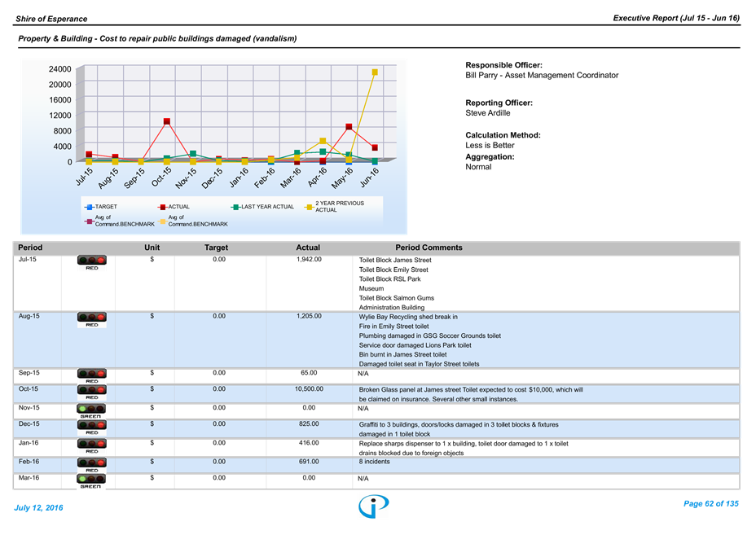The image size is (756, 535).
Task: Click the 'Target' column header
Action: (216, 248)
